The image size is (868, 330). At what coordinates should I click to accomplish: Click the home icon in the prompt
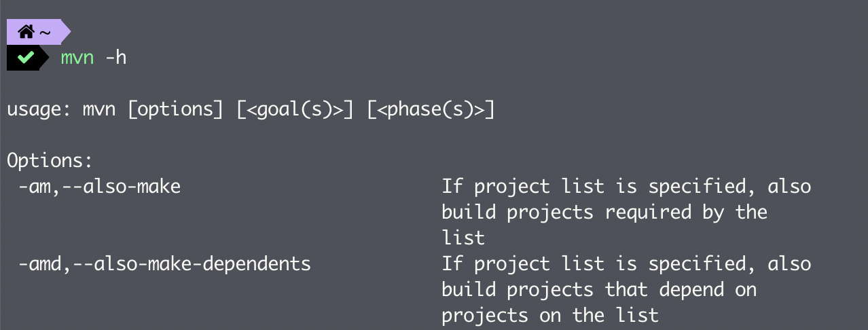point(26,31)
